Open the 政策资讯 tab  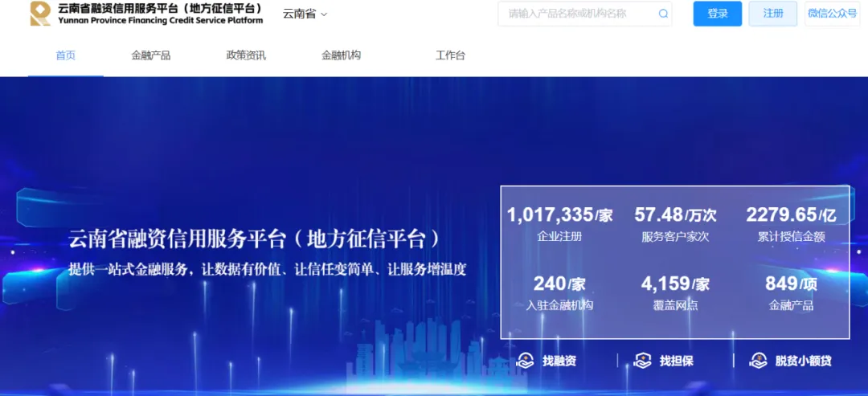(x=246, y=55)
